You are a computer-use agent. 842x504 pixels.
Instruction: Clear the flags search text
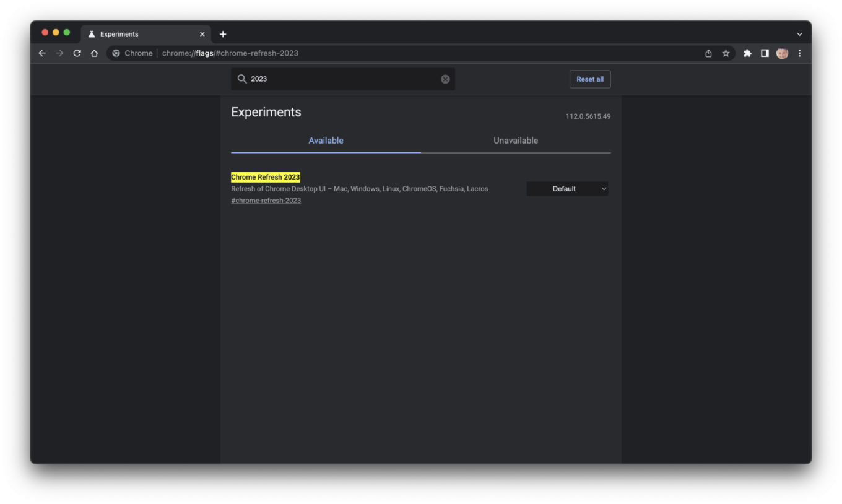pyautogui.click(x=445, y=79)
